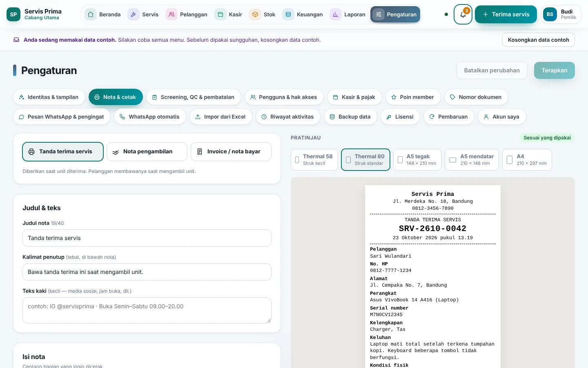588x368 pixels.
Task: Open the Kasir & pajak tab
Action: tap(354, 97)
